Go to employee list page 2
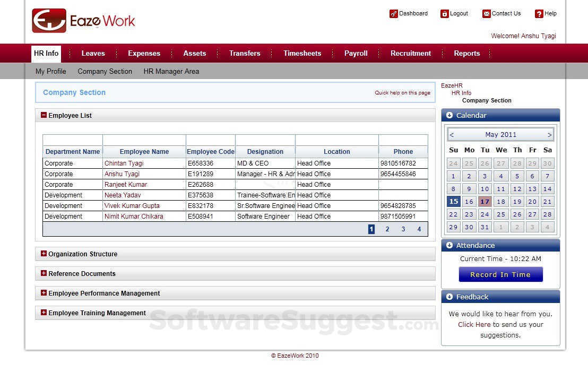This screenshot has width=588, height=372. (387, 229)
